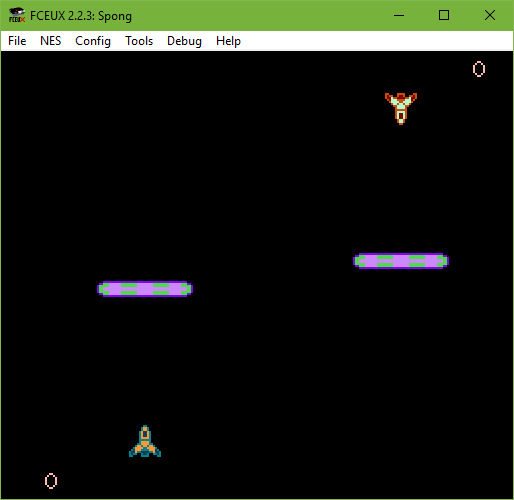Open the Tools menu
The image size is (514, 500).
pos(139,41)
